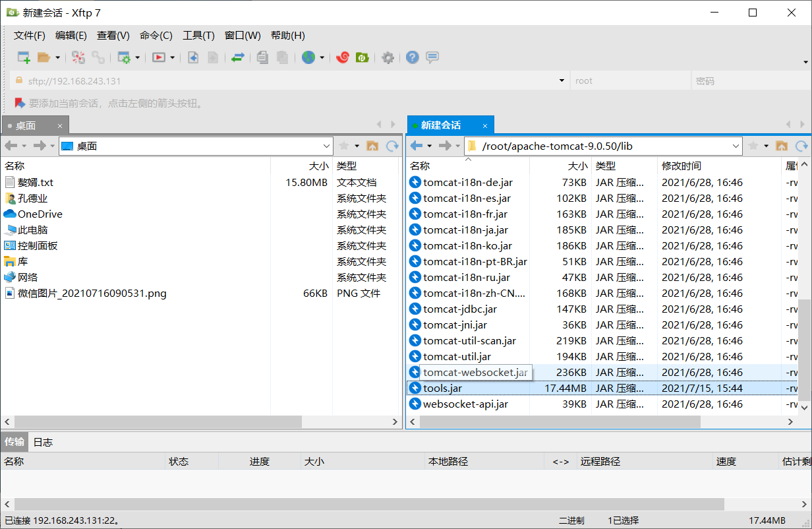Click the root username field
Viewport: 812px width, 529px height.
point(630,80)
